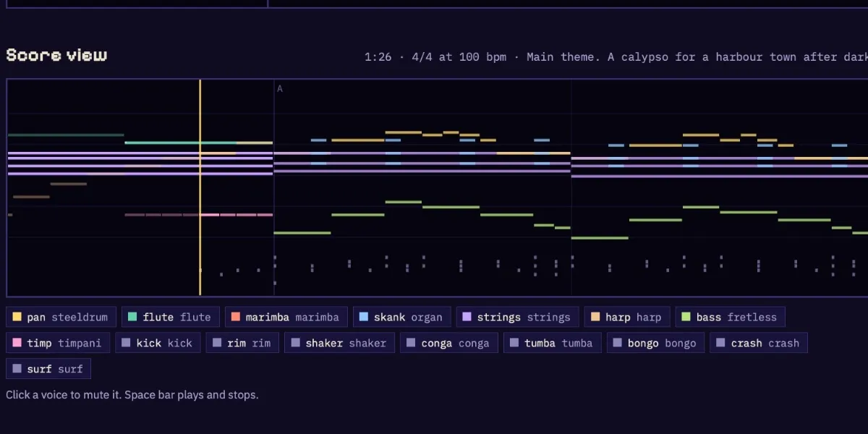Viewport: 868px width, 434px height.
Task: Click the skank organ blue swatch
Action: (364, 317)
